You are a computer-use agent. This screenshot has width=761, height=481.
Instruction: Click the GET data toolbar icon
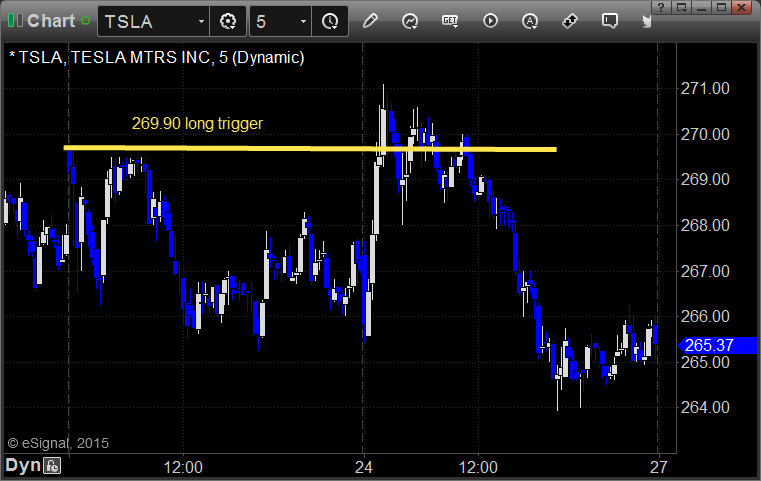tap(450, 21)
